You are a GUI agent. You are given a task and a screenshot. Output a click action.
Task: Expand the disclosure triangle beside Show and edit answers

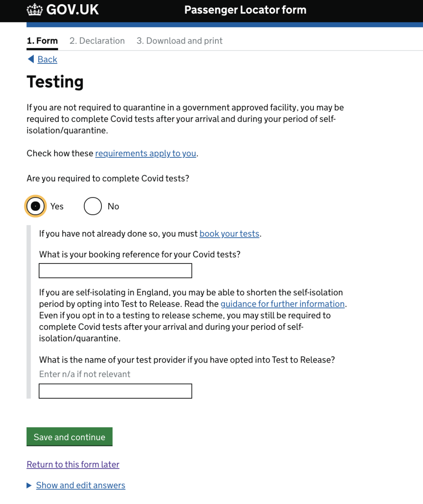(x=29, y=486)
